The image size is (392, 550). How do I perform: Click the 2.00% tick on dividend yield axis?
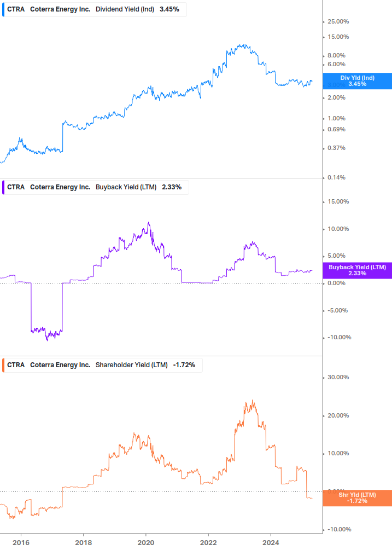point(336,97)
